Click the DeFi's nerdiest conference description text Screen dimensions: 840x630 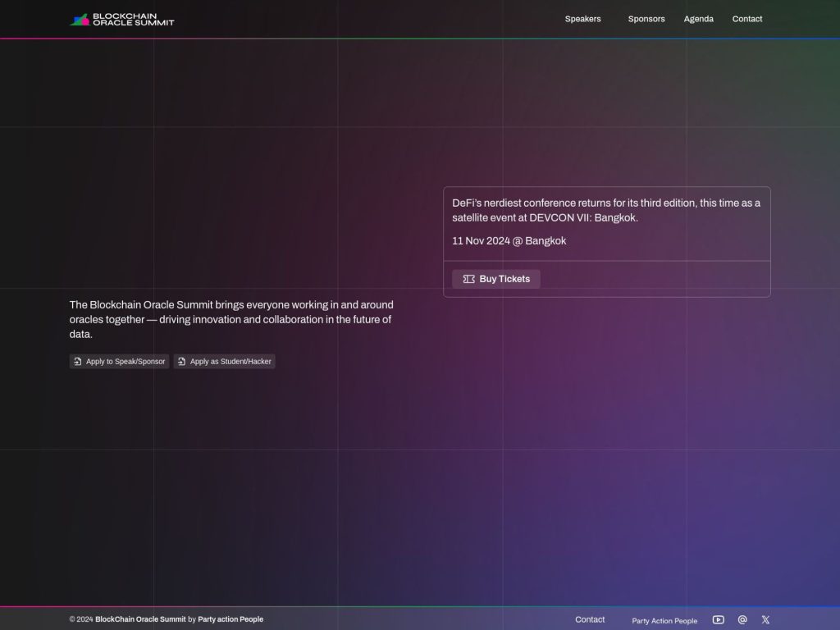605,210
